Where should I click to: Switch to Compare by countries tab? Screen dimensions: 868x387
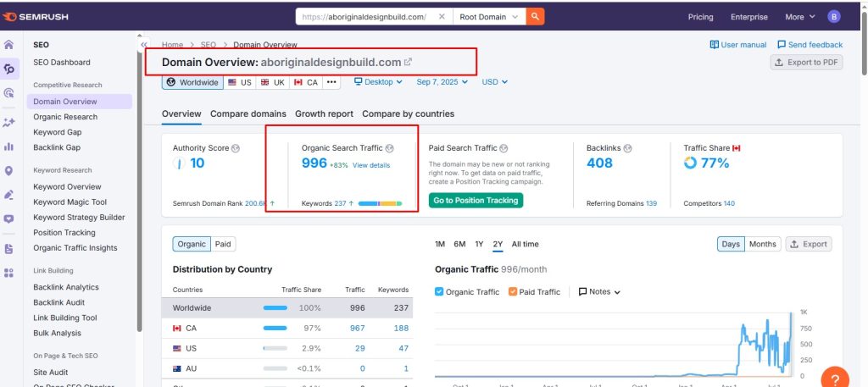click(x=408, y=113)
